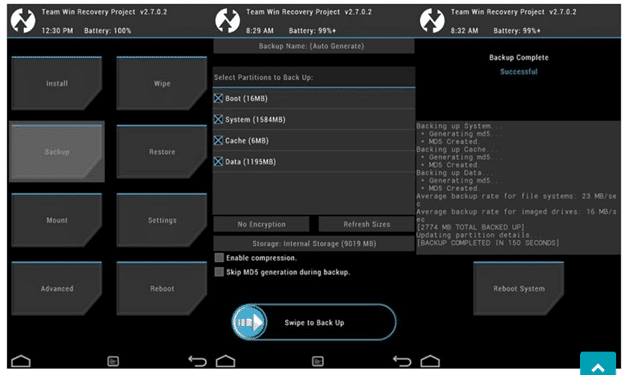The width and height of the screenshot is (626, 377).
Task: Uncheck the System (1584MB) partition
Action: point(218,119)
